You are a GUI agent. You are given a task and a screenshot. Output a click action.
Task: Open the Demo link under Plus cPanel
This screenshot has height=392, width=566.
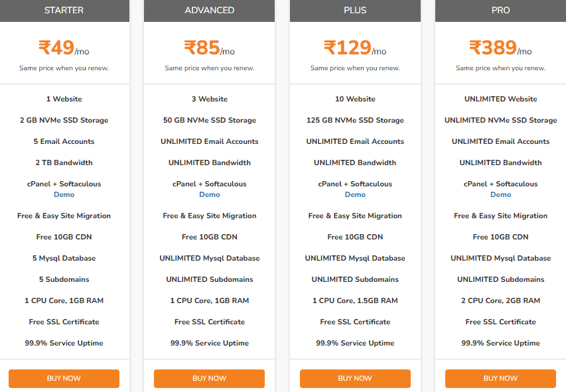coord(355,194)
